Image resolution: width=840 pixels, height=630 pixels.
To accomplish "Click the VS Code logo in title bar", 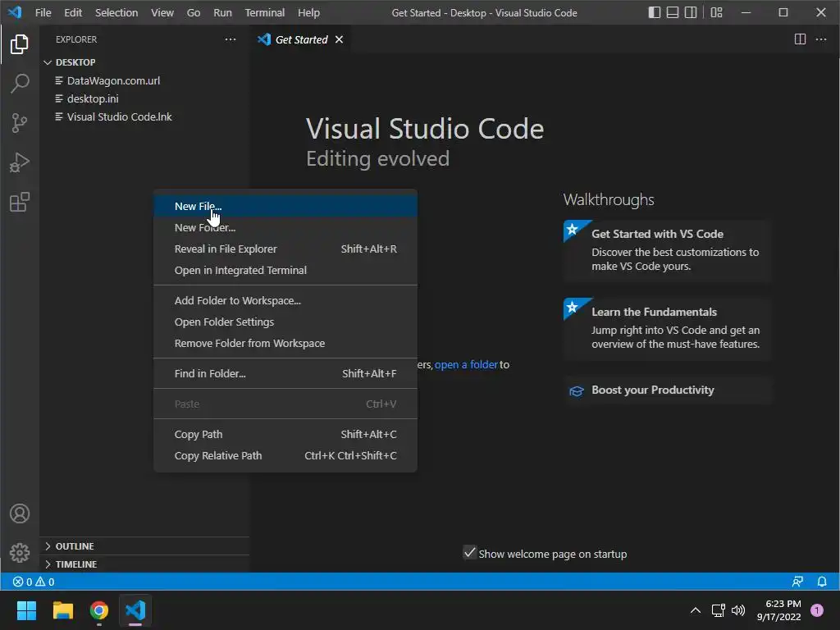I will (15, 11).
